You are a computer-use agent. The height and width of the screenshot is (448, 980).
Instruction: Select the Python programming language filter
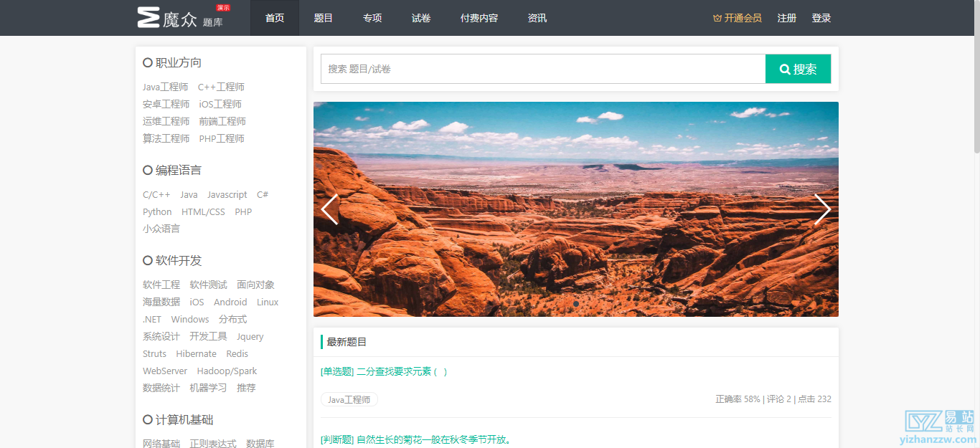[x=156, y=211]
